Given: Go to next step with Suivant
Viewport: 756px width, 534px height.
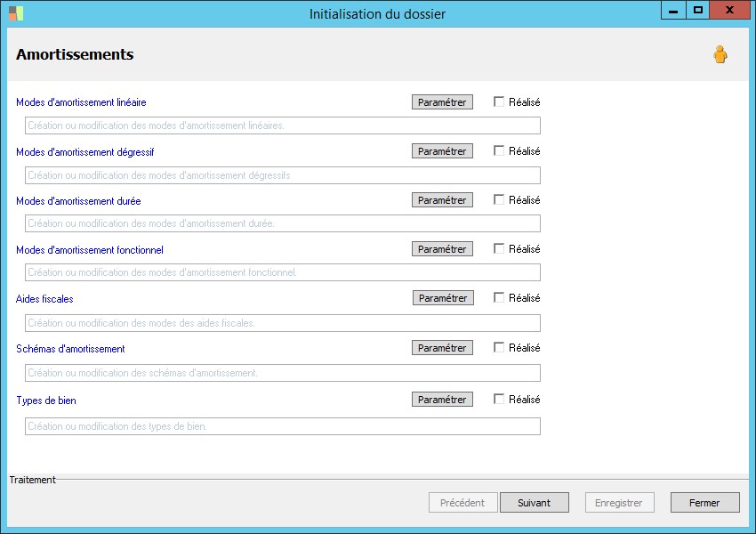Looking at the screenshot, I should click(x=534, y=503).
